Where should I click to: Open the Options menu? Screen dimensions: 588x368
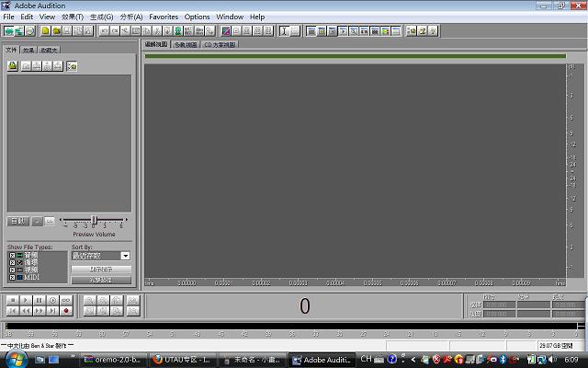tap(197, 17)
